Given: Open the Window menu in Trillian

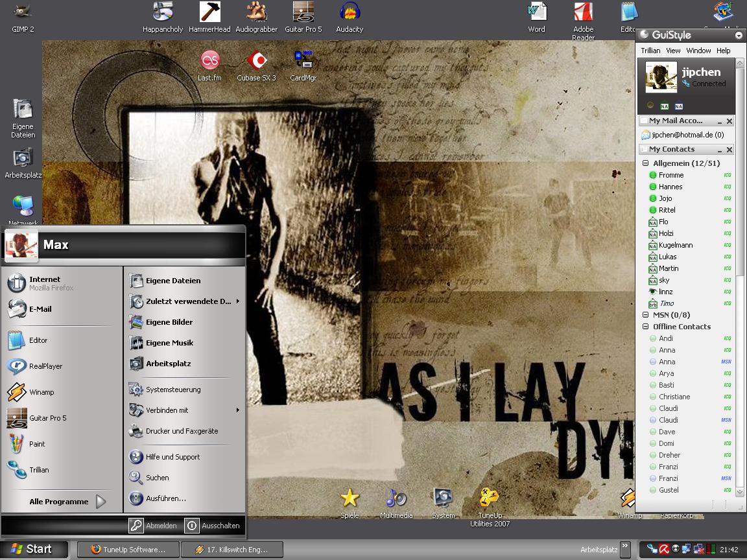Looking at the screenshot, I should 698,51.
